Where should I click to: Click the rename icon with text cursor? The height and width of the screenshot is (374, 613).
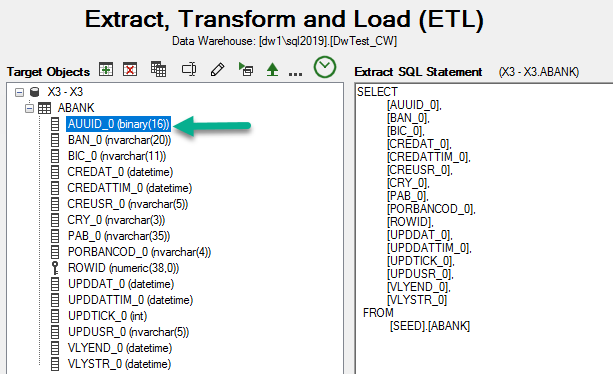click(189, 70)
